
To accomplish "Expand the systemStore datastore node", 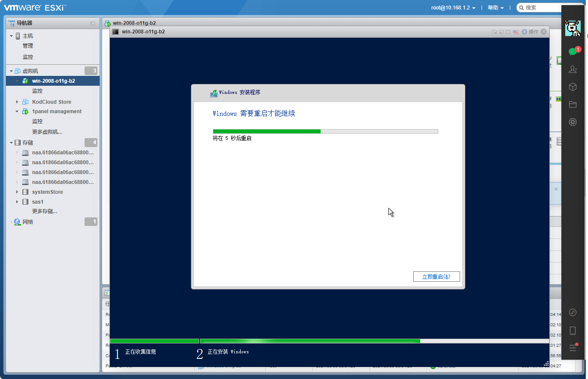I will click(17, 192).
